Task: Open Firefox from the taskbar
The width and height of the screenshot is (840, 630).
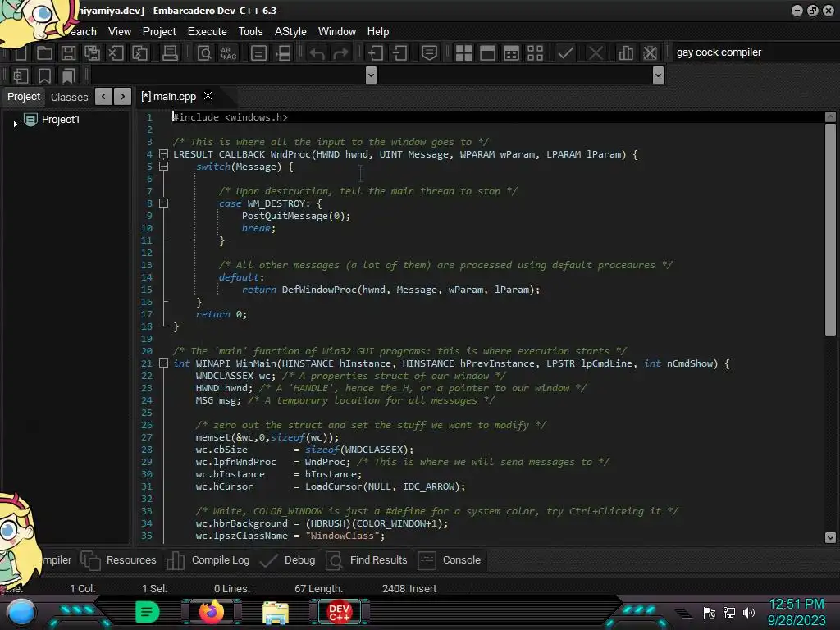Action: coord(212,612)
